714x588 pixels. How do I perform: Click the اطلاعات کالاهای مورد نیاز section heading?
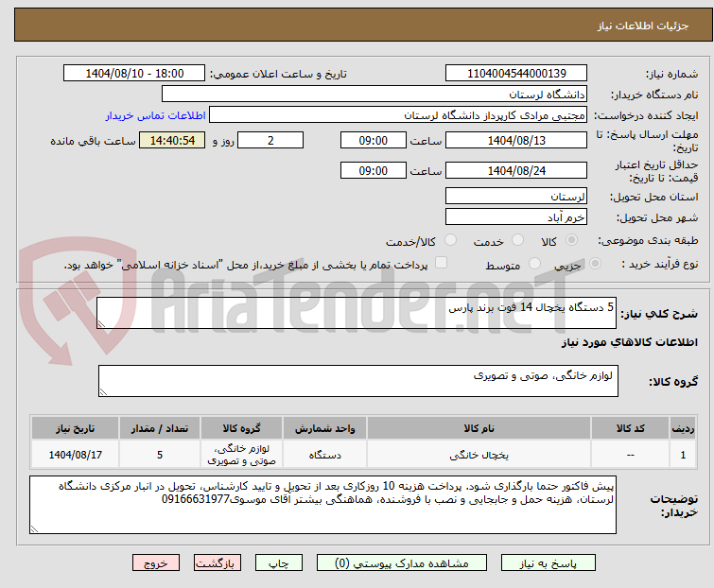[629, 342]
